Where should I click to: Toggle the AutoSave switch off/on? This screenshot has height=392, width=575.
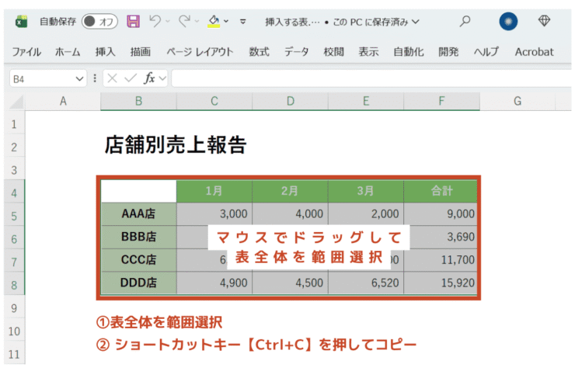tap(99, 21)
